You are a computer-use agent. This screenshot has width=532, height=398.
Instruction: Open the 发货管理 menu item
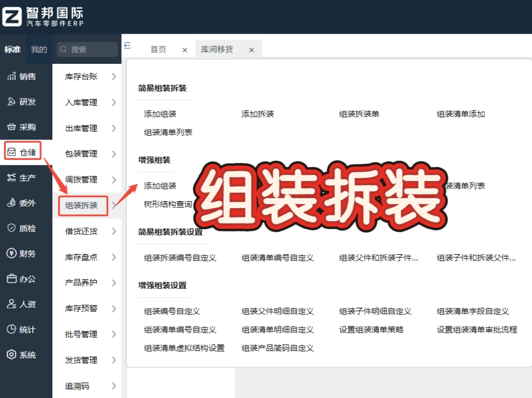pos(82,360)
